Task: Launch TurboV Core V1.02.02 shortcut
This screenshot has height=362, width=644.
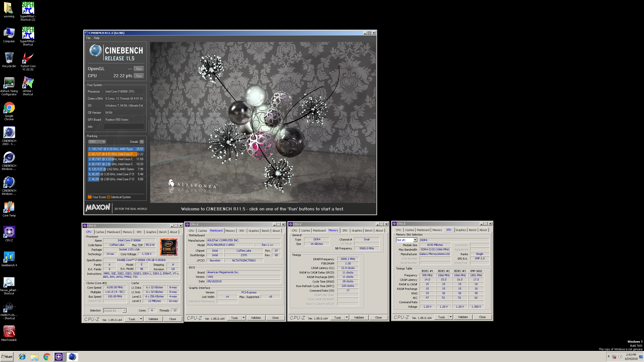Action: (x=28, y=61)
